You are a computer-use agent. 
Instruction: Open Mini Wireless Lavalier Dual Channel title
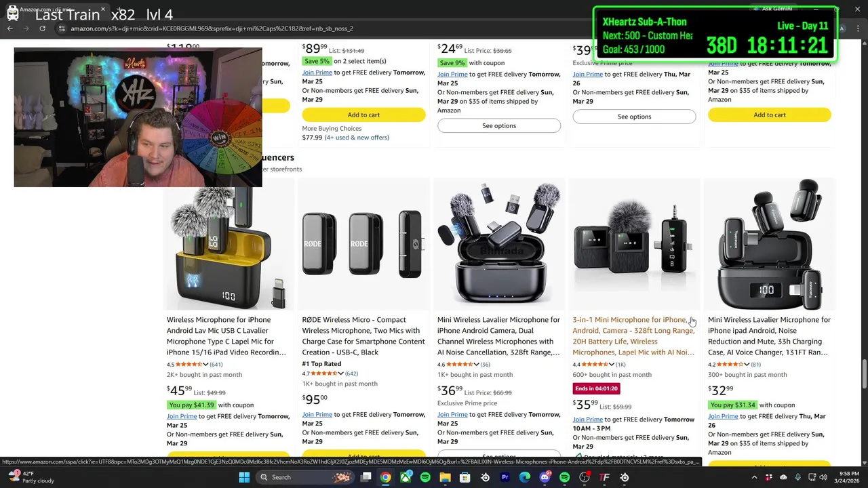point(498,336)
